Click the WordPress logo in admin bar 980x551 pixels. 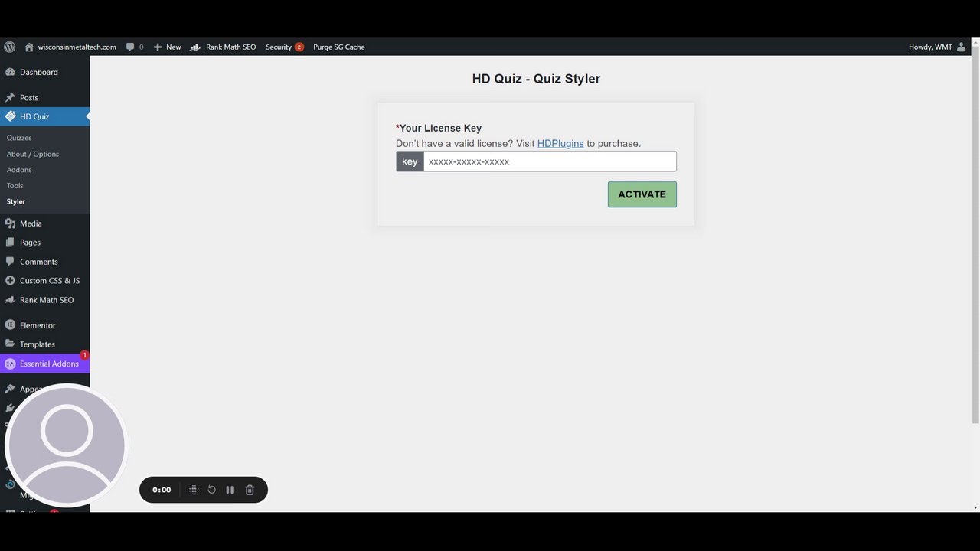pyautogui.click(x=10, y=47)
